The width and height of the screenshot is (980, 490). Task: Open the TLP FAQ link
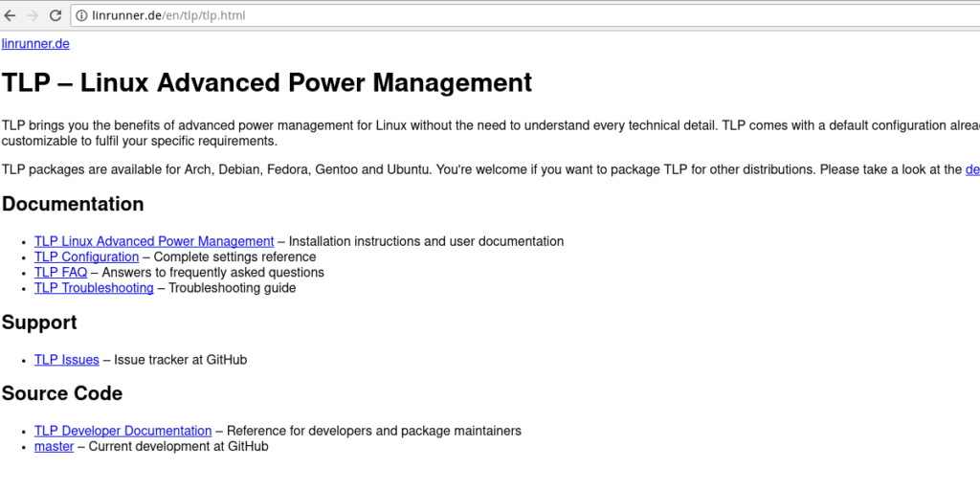60,273
